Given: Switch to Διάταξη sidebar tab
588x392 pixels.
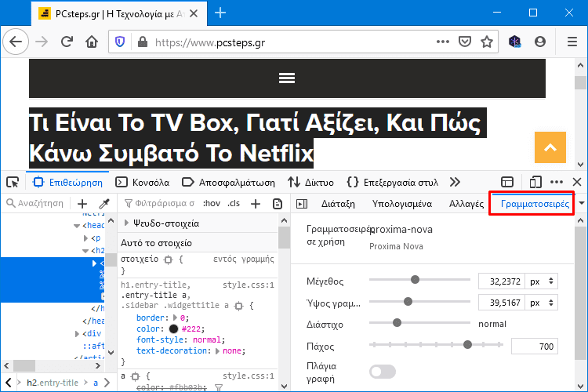Looking at the screenshot, I should (x=338, y=204).
